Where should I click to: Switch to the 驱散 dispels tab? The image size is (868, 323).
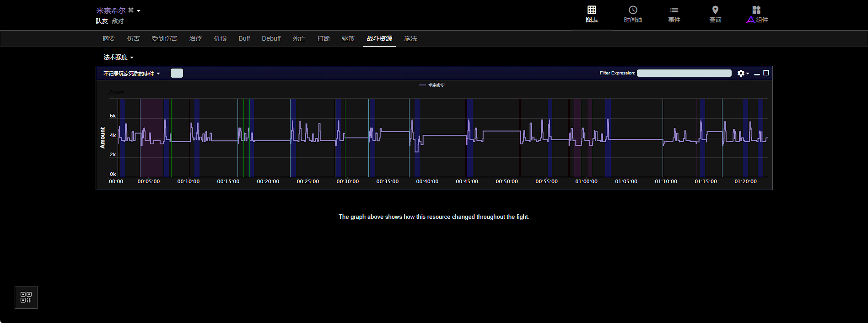click(348, 38)
